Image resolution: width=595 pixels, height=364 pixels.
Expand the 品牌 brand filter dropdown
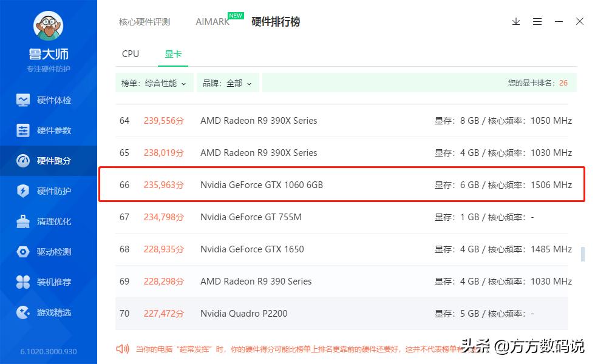[x=228, y=82]
